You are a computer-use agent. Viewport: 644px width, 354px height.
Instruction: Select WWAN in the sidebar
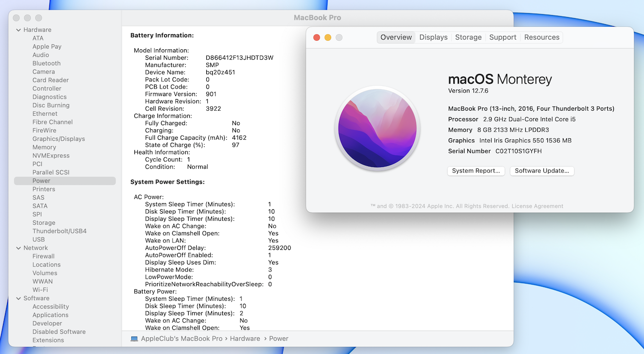click(43, 282)
